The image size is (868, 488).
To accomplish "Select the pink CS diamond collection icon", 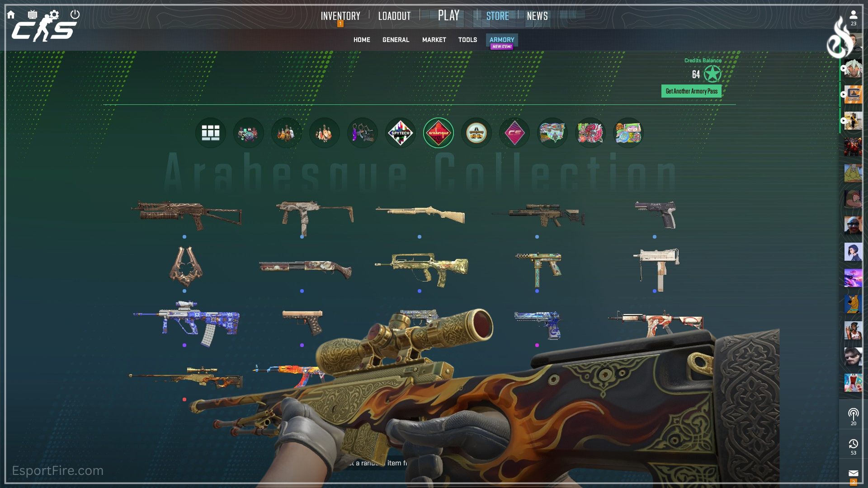I will tap(514, 133).
